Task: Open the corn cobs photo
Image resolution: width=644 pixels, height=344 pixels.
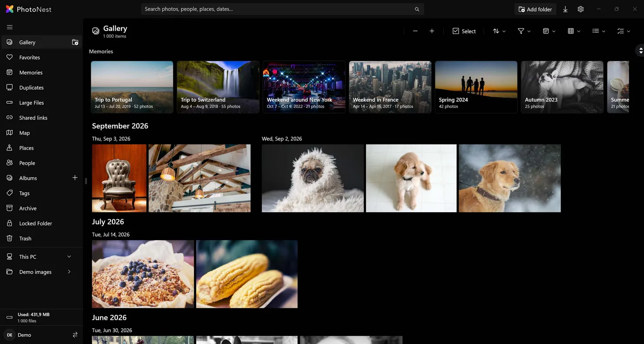Action: [x=247, y=274]
